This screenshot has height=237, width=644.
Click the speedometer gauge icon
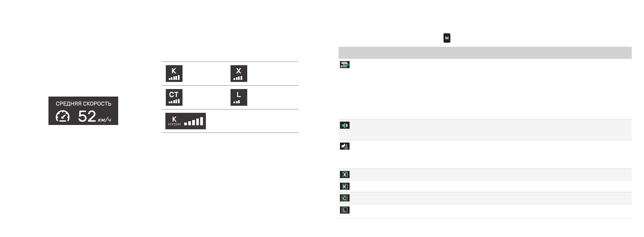[63, 117]
